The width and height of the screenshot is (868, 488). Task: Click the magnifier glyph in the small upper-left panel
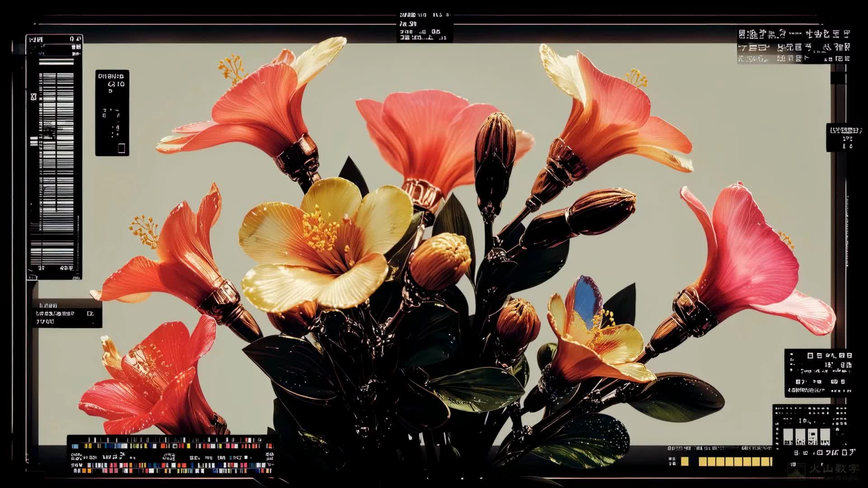pos(111,84)
